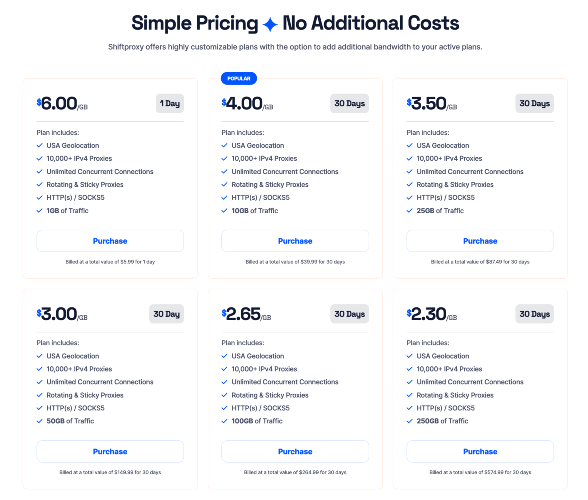Click 30 Days badge on $2.30 plan

(x=534, y=314)
